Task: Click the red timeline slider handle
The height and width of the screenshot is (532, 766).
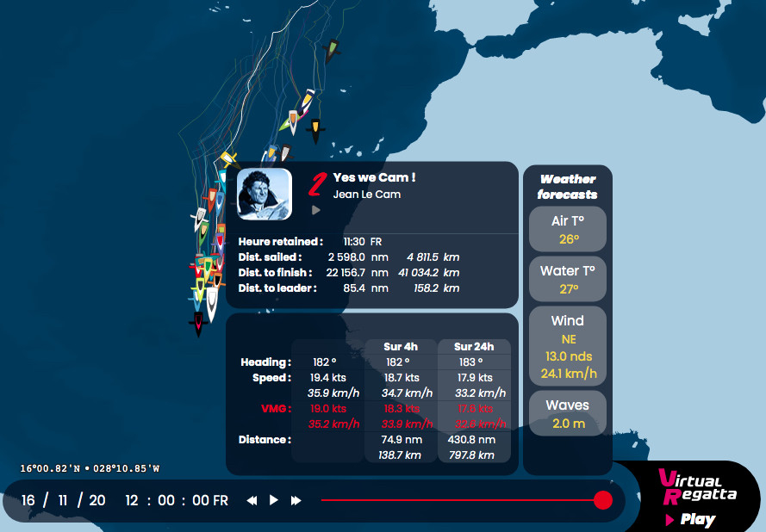Action: 603,500
